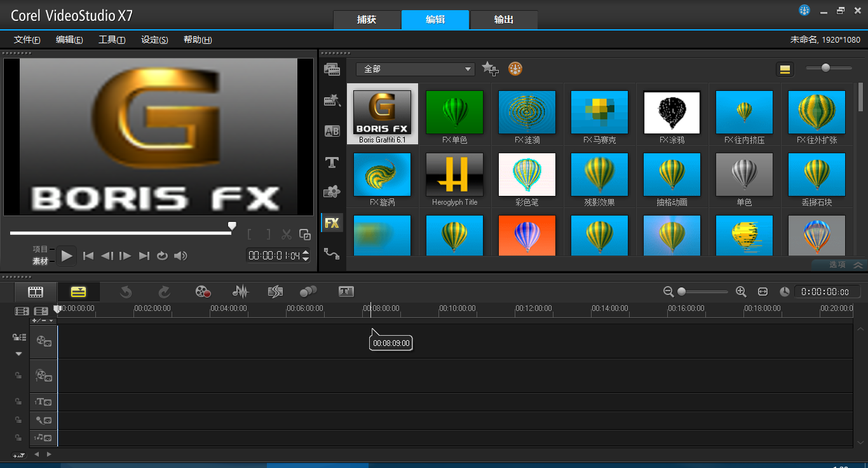868x468 pixels.
Task: Toggle Project playback mode
Action: 41,249
